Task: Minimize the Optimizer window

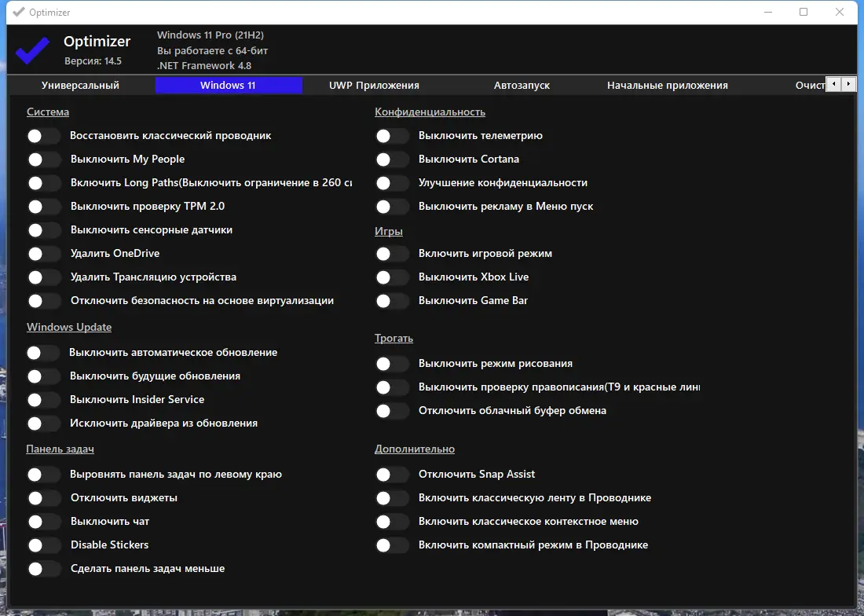Action: pyautogui.click(x=768, y=12)
